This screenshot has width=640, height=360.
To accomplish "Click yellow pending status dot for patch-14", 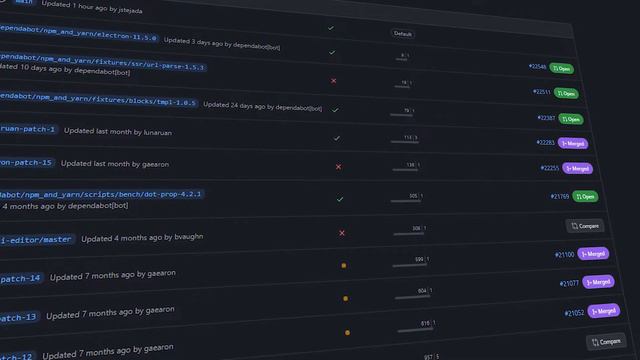I will [x=344, y=265].
